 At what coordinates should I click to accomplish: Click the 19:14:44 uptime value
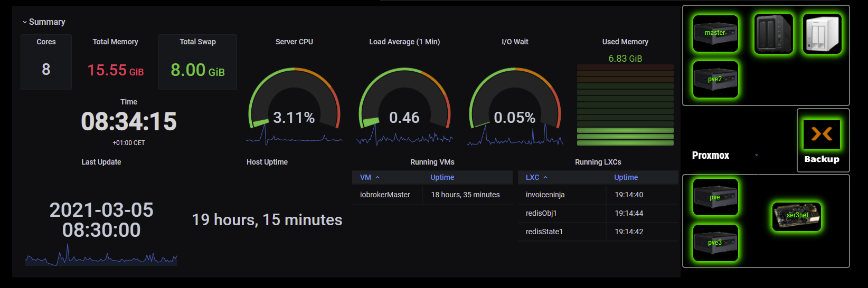(x=629, y=213)
